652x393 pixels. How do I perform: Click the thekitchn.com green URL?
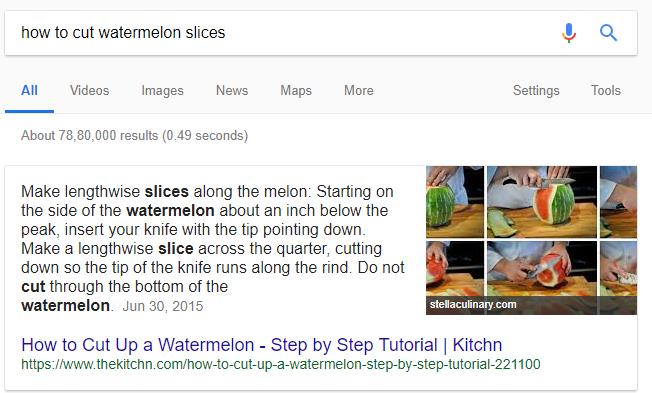point(281,364)
